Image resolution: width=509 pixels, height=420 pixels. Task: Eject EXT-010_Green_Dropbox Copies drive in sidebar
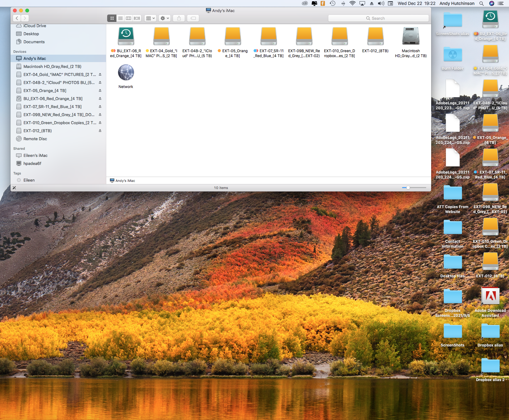click(x=100, y=123)
